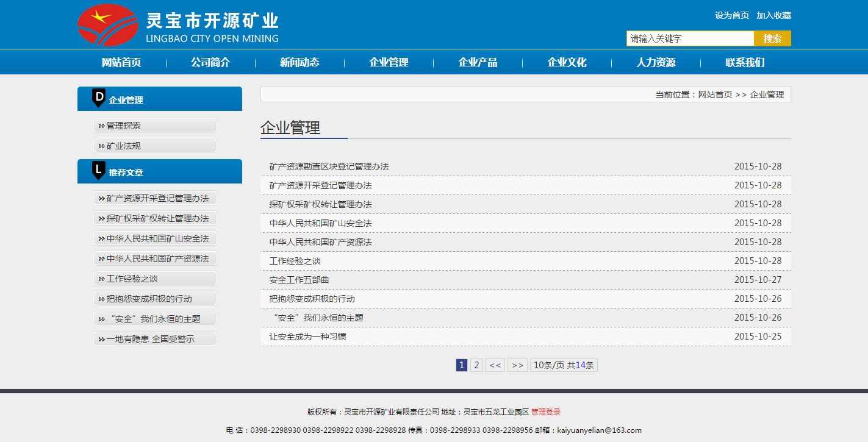Click the L badge icon beside 推荐文章

99,170
